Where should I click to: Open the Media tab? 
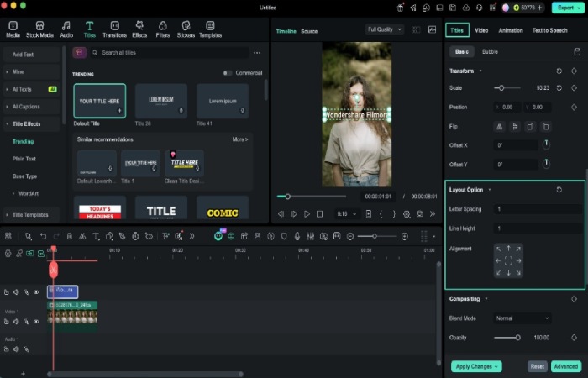tap(13, 29)
